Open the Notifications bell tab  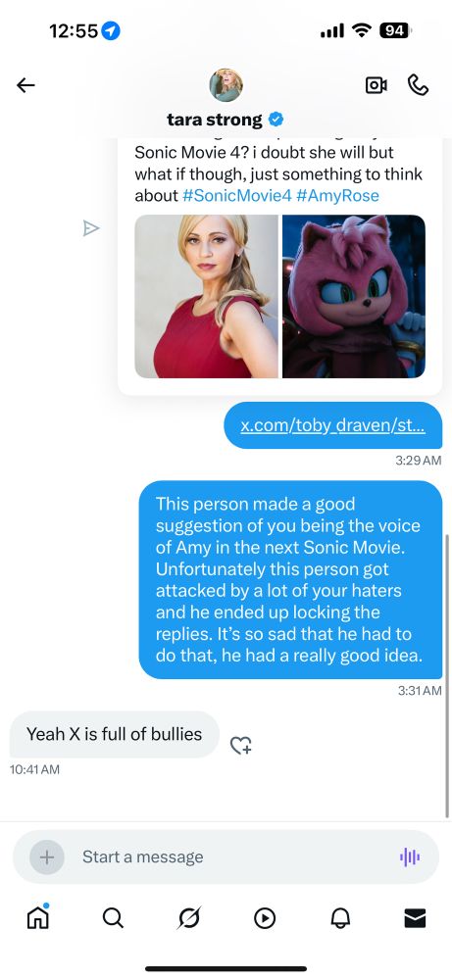340,918
